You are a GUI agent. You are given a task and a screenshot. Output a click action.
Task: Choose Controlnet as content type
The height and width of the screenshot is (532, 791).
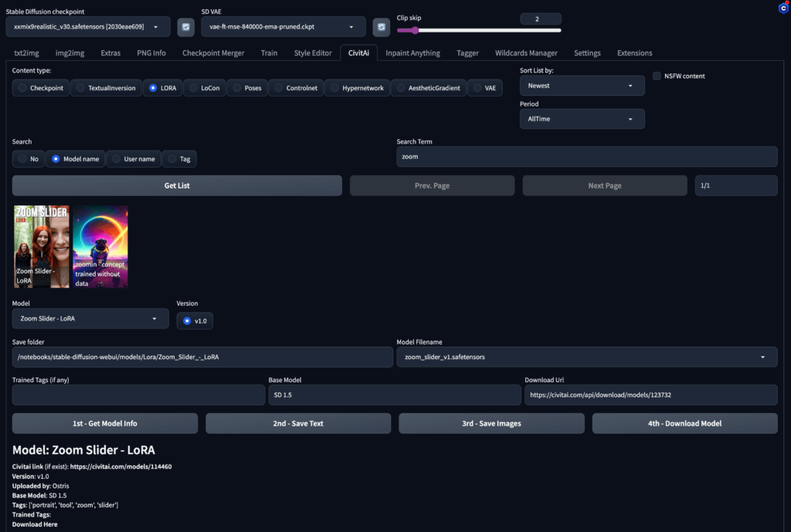(296, 88)
